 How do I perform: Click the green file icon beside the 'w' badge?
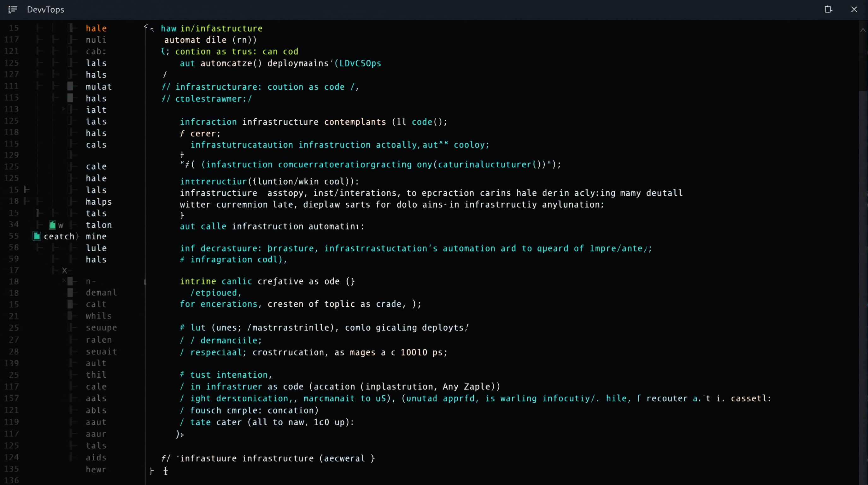point(53,225)
